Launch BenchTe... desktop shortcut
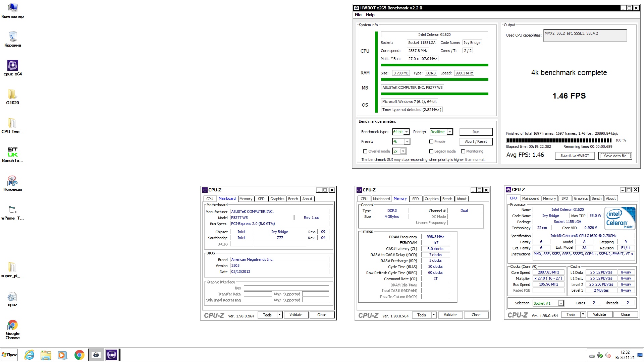Viewport: 644px width, 362px height. coord(12,155)
